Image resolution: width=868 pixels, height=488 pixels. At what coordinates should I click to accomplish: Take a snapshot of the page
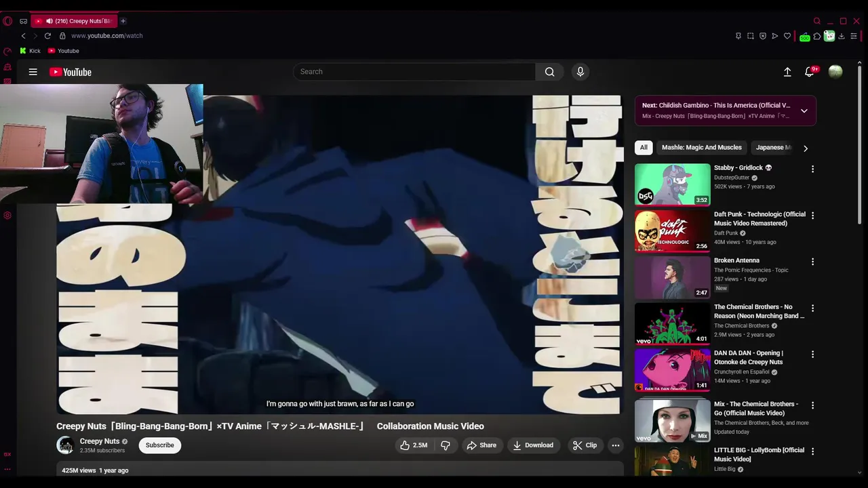tap(751, 36)
